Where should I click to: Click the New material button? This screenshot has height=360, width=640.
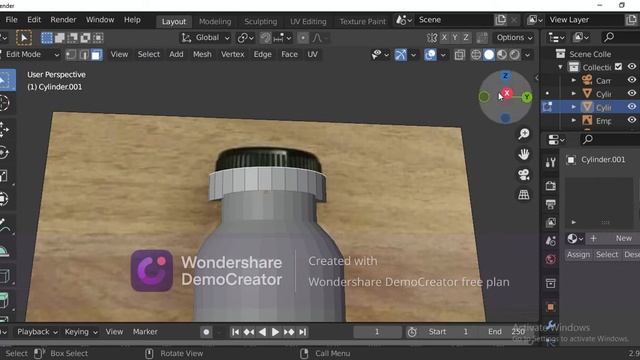pos(613,238)
